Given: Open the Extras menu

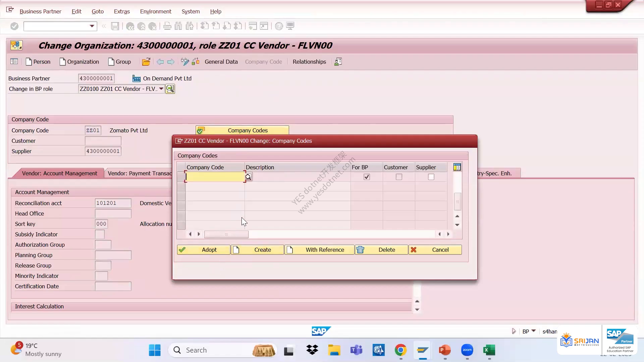Looking at the screenshot, I should [122, 11].
